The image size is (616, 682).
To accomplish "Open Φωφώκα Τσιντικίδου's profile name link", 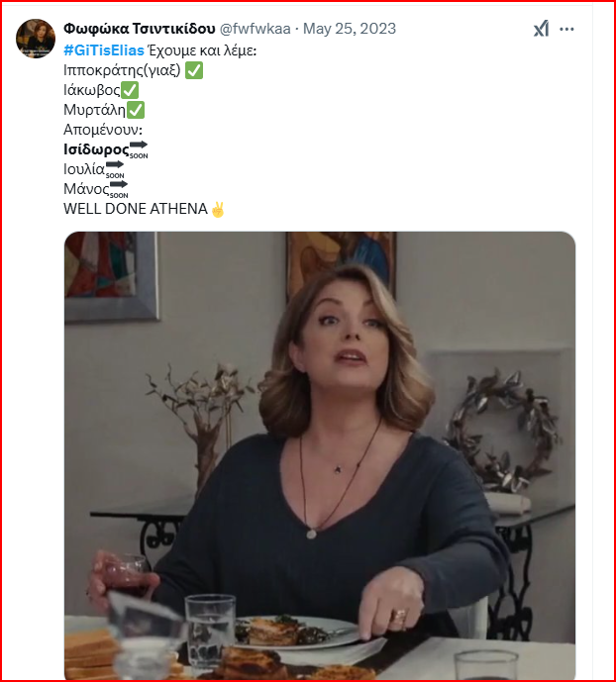I will (x=141, y=28).
